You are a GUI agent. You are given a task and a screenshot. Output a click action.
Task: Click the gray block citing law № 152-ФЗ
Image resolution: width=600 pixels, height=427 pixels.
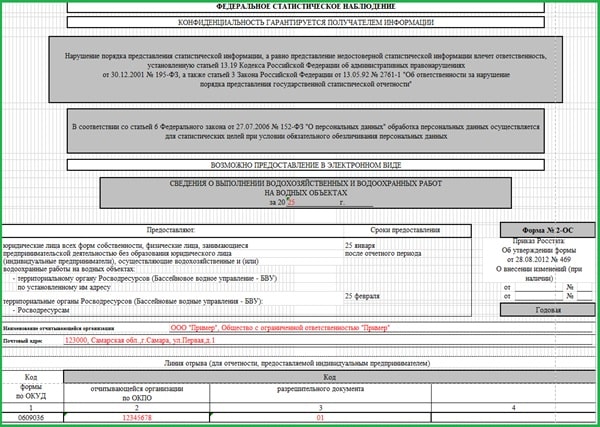point(291,131)
